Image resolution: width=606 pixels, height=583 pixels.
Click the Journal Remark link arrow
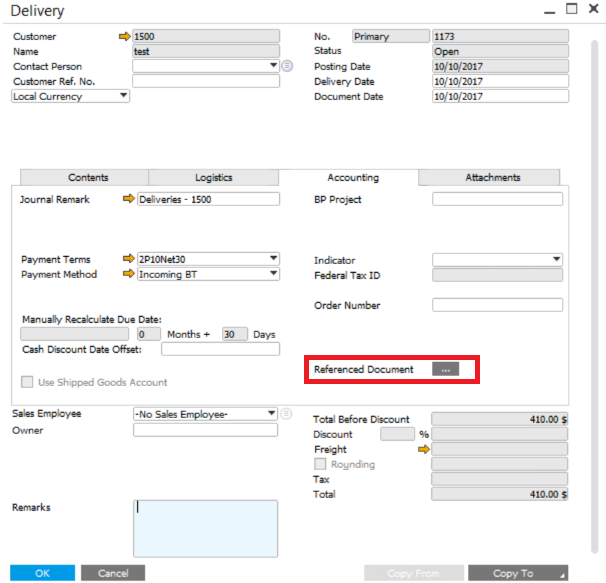[x=128, y=200]
